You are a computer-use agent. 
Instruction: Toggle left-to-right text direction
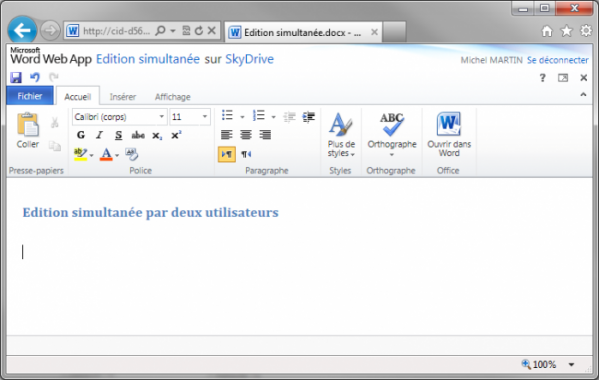point(227,154)
